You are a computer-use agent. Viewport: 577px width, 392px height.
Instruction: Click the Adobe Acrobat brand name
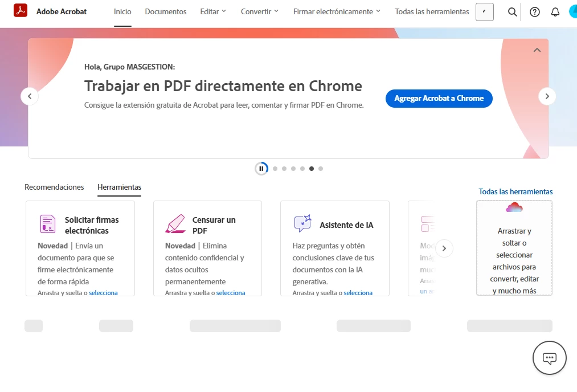62,12
